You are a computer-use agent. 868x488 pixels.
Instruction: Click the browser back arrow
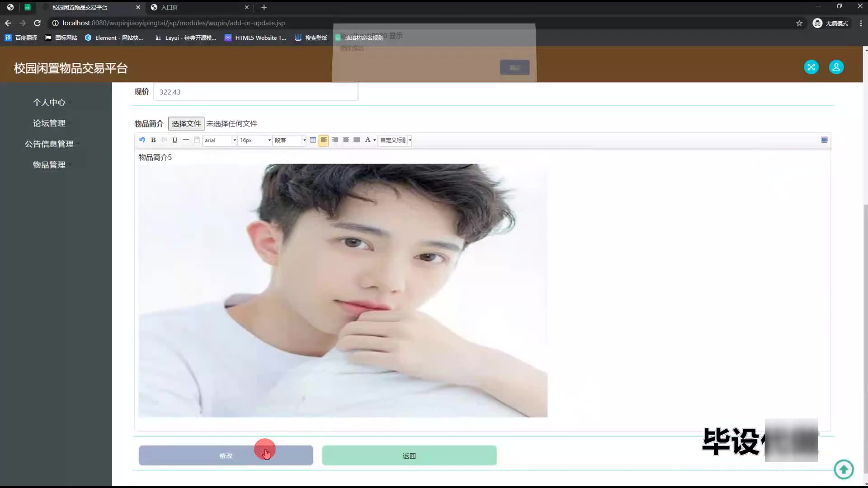[x=8, y=23]
